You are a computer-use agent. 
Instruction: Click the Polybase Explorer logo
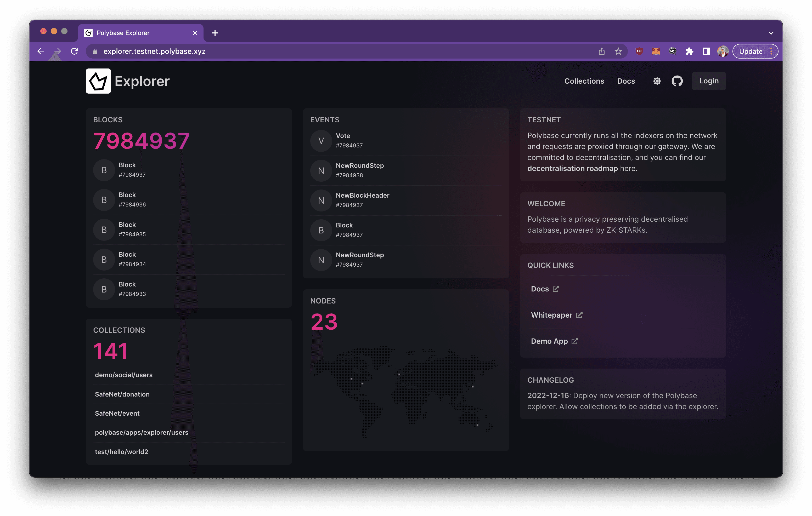point(98,81)
